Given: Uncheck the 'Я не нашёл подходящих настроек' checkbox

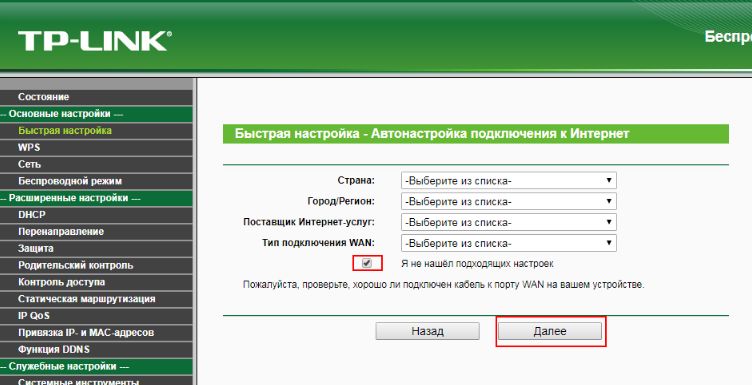Looking at the screenshot, I should (367, 263).
